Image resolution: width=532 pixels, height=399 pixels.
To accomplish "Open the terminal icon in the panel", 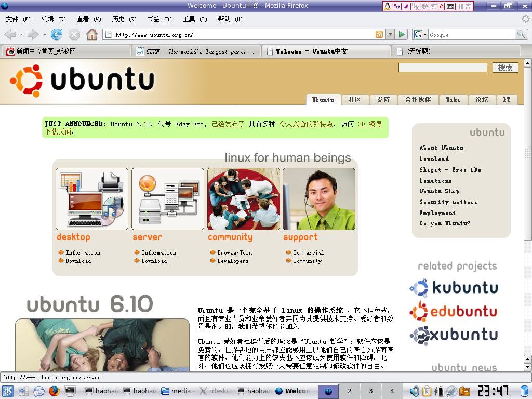I will [x=70, y=391].
